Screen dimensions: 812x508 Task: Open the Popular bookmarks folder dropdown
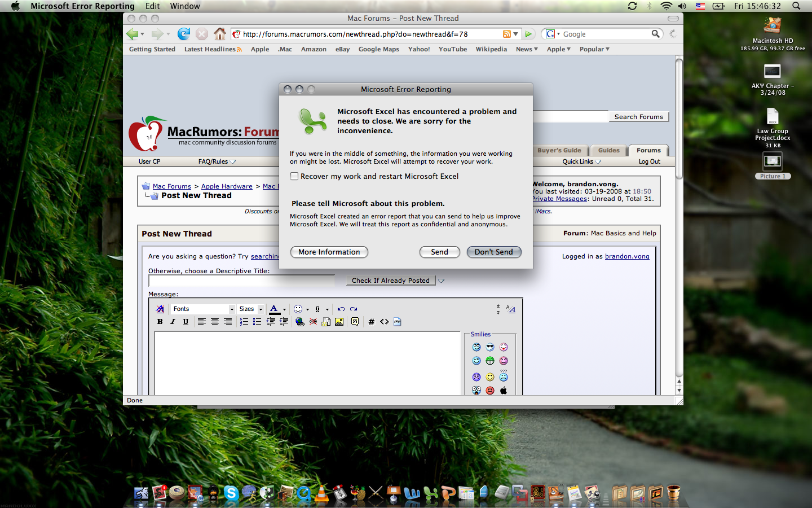coord(594,49)
